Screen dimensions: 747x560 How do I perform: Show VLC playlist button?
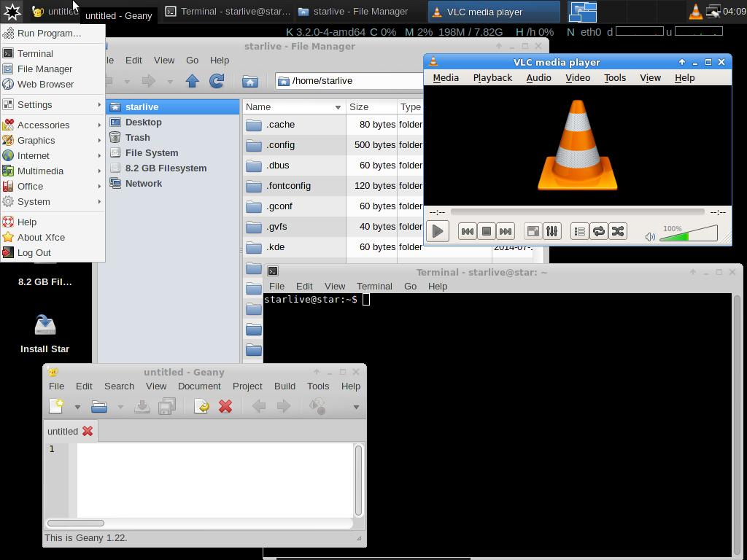580,231
